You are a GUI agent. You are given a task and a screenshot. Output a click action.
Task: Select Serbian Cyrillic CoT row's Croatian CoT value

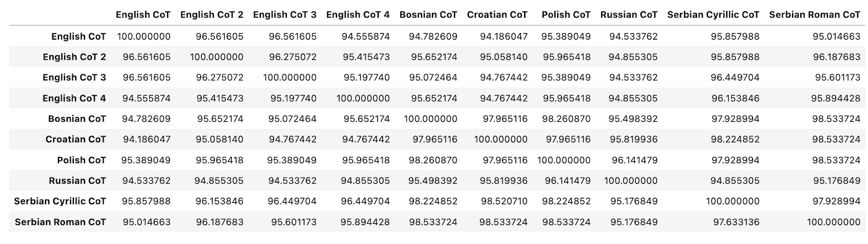tap(503, 201)
